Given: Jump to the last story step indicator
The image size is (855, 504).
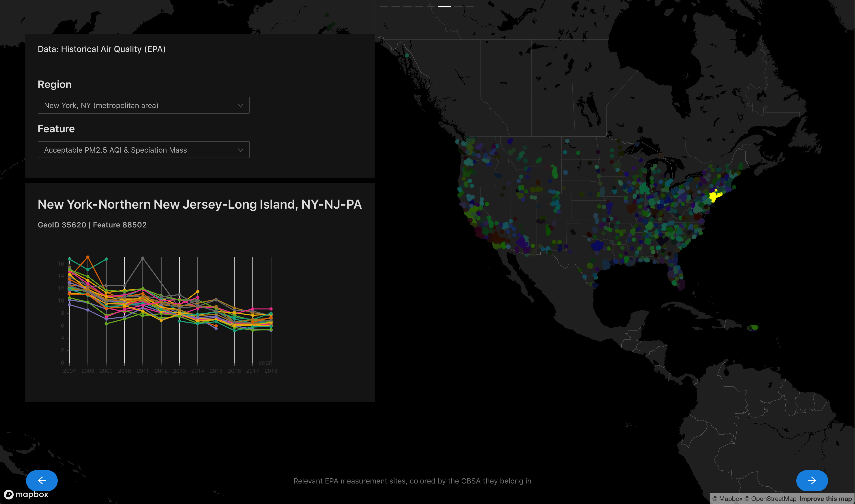Looking at the screenshot, I should [470, 6].
